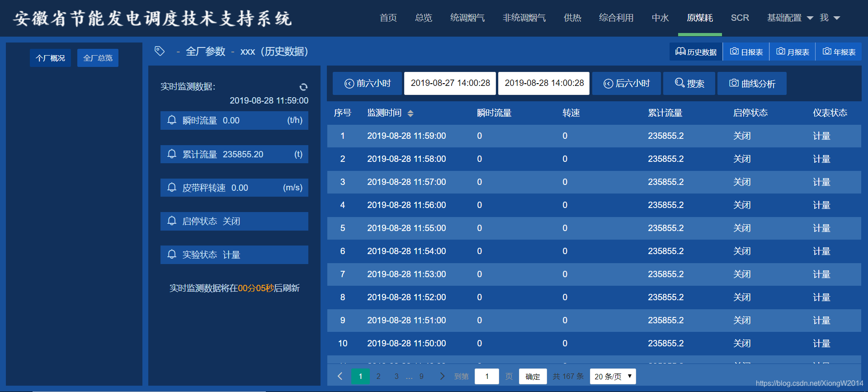The height and width of the screenshot is (392, 868).
Task: Click the 启停状态 column header
Action: coord(750,113)
